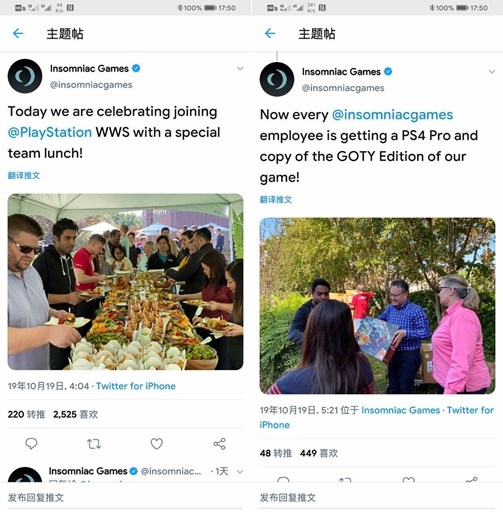Screen dimensions: 503x512
Task: View the 220 转推 retweets list
Action: [x=26, y=414]
